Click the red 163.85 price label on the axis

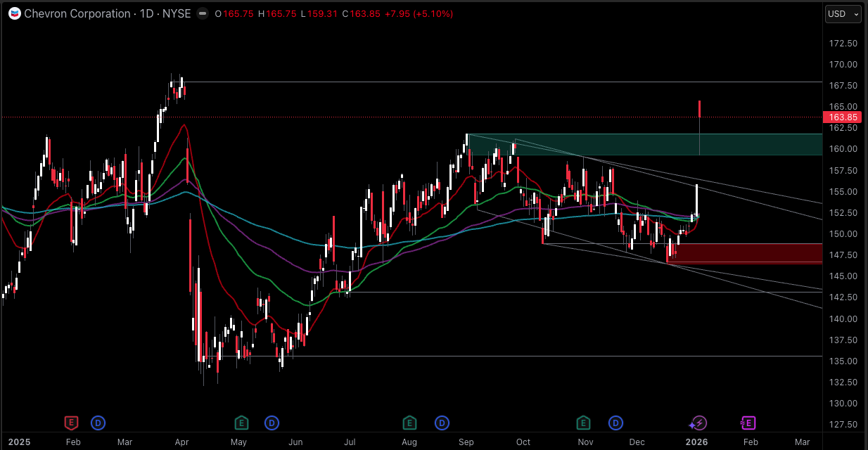841,117
